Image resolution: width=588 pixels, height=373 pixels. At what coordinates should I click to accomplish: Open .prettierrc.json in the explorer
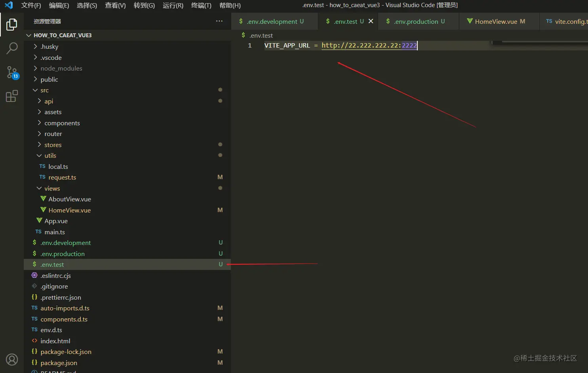[x=127, y=297]
